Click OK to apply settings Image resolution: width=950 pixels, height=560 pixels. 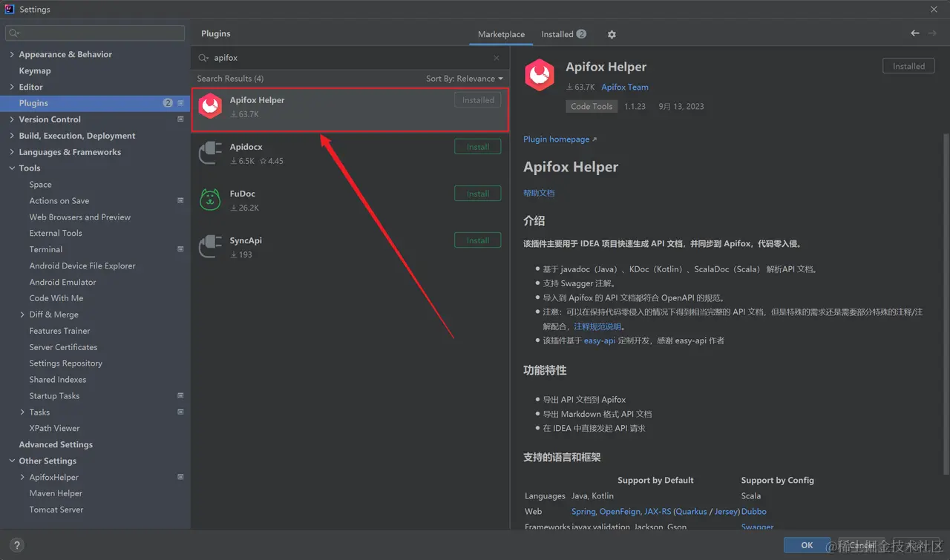tap(807, 544)
